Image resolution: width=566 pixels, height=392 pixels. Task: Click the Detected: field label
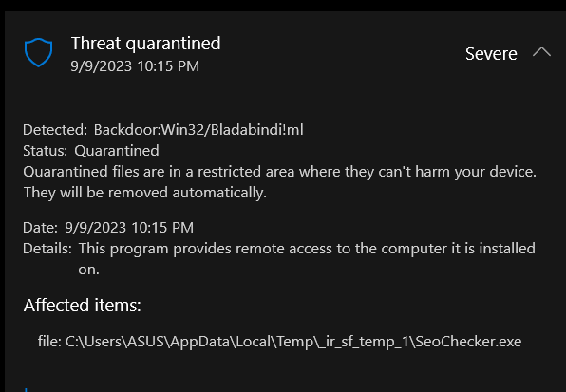(x=55, y=130)
